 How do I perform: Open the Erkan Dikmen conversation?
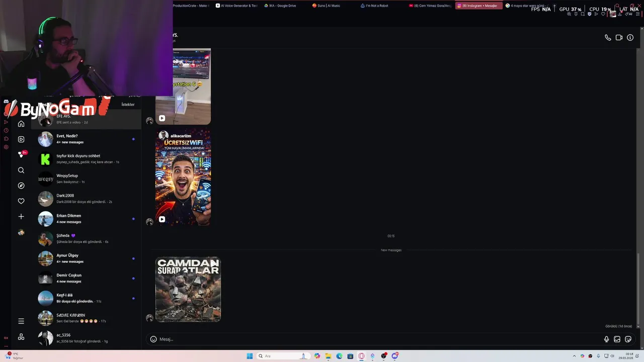click(86, 219)
